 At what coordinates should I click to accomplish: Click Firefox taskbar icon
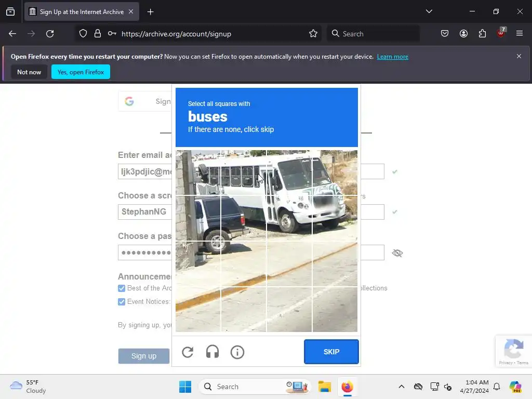[x=347, y=387]
